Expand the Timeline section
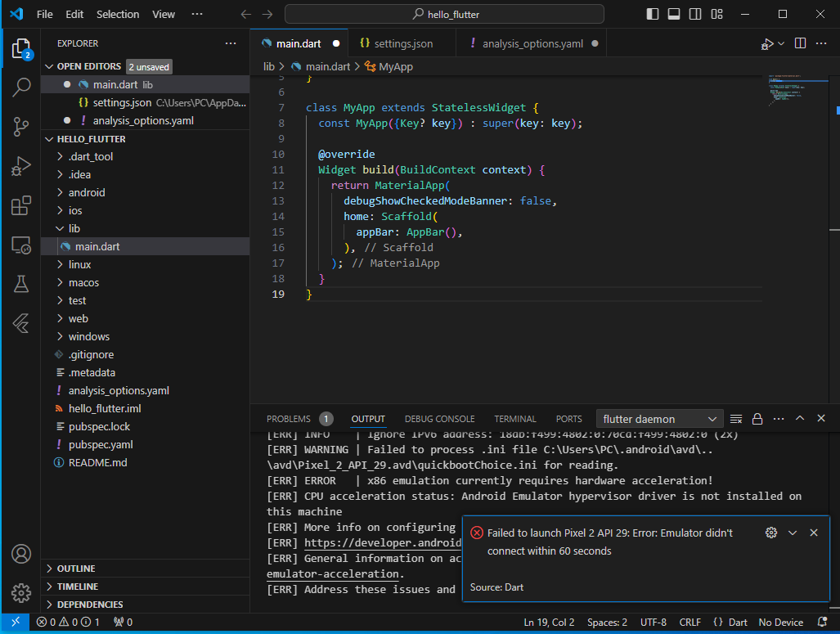840x634 pixels. click(x=49, y=587)
